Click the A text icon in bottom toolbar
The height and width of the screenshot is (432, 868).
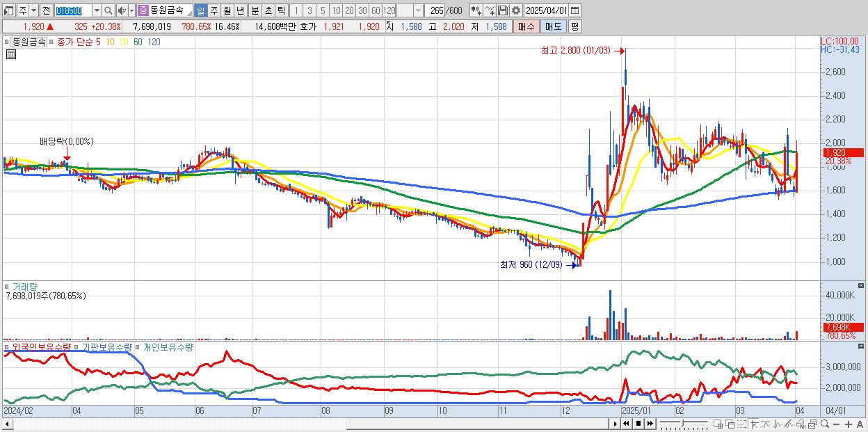[x=860, y=424]
